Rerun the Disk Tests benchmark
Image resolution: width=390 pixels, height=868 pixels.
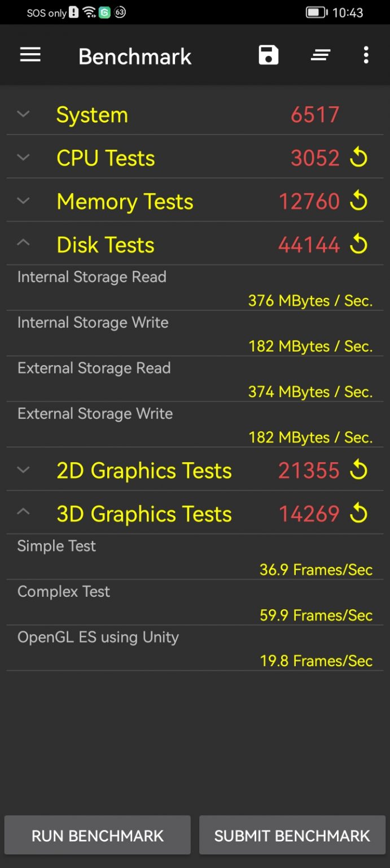tap(359, 245)
